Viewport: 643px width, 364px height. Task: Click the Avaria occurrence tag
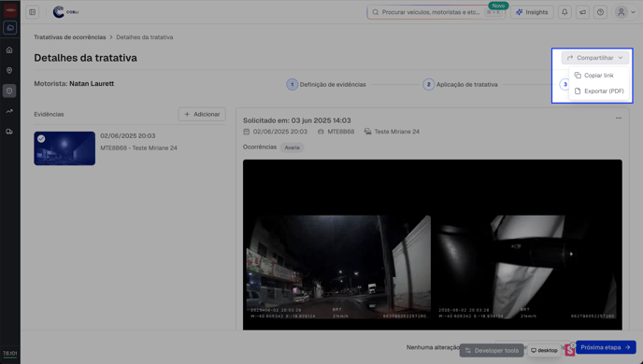click(292, 147)
